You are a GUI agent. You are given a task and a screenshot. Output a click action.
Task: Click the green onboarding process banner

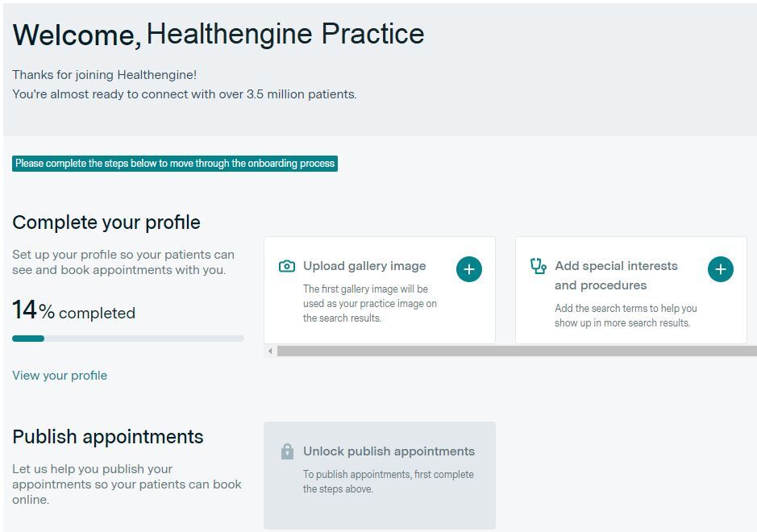point(175,164)
